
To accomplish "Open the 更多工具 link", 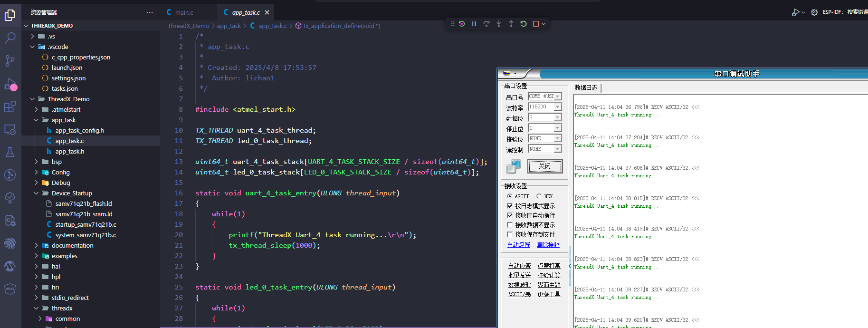I will (x=549, y=294).
